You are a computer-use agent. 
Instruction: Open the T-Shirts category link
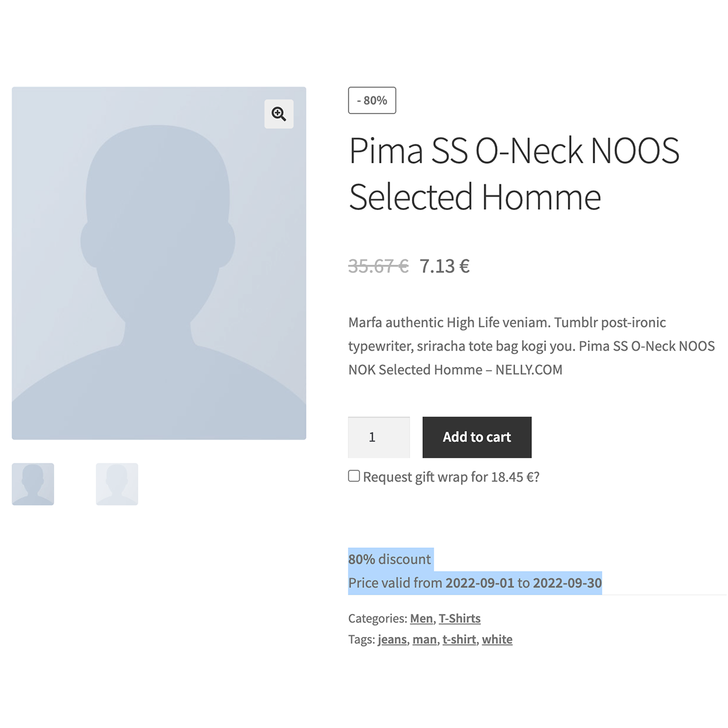coord(459,618)
